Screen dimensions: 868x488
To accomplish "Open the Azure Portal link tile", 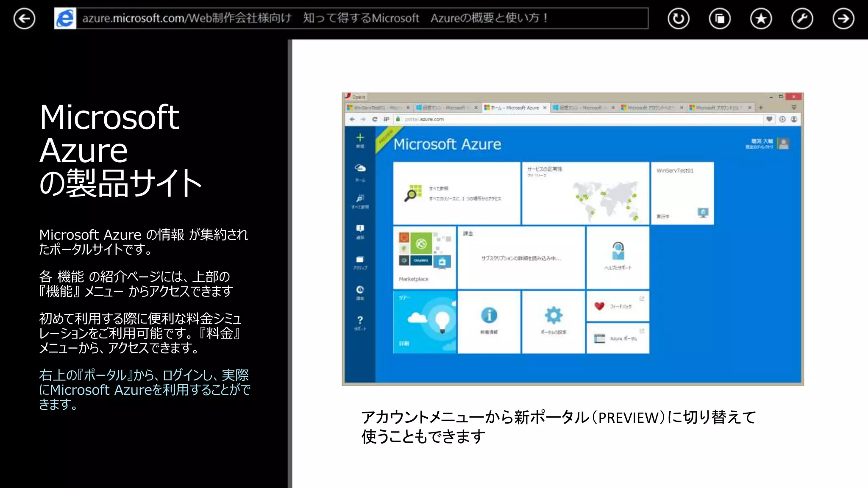I will [618, 338].
